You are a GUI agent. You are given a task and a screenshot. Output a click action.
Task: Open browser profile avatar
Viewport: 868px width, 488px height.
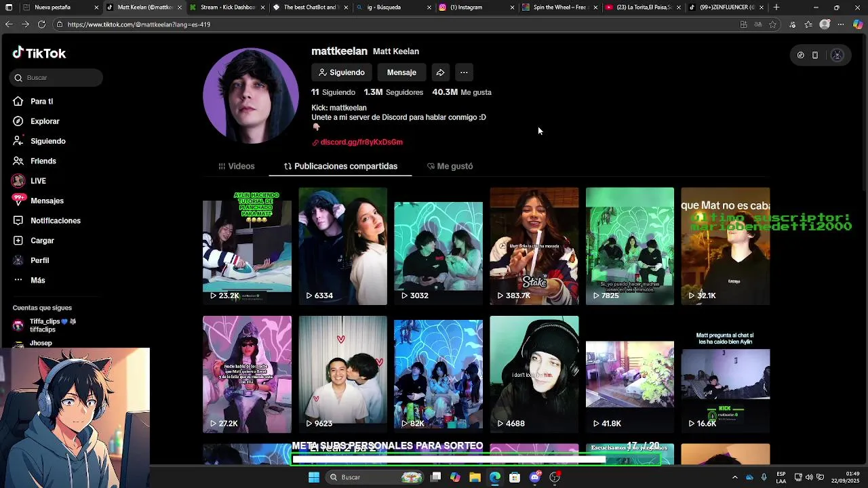[x=825, y=24]
